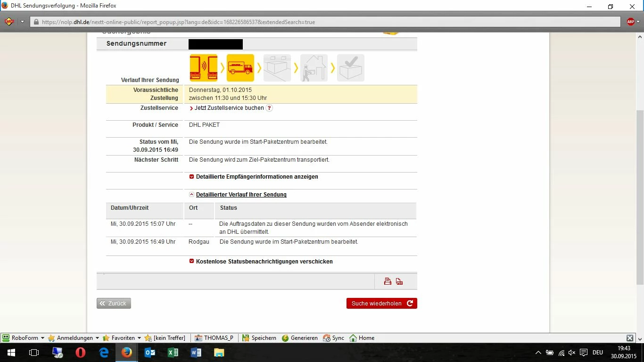This screenshot has width=644, height=362.
Task: Click the Firefox taskbar icon
Action: [127, 353]
